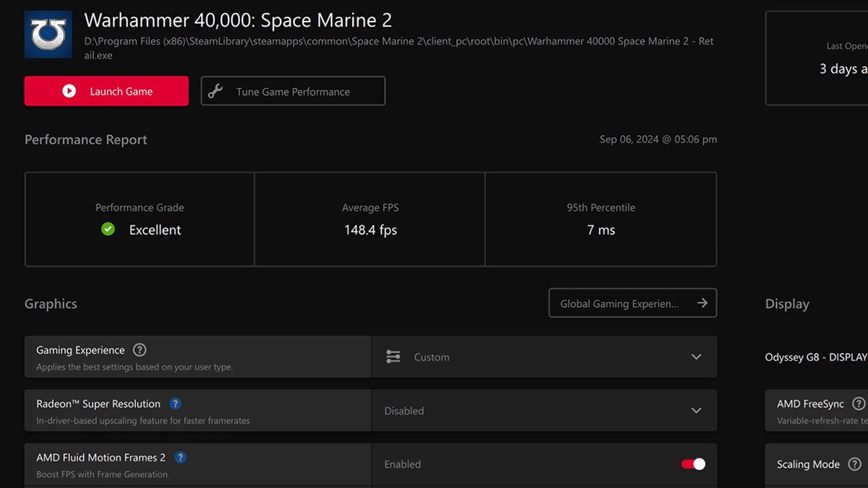868x488 pixels.
Task: Click the AMD Fluid Motion Frames 2 help icon
Action: (179, 457)
